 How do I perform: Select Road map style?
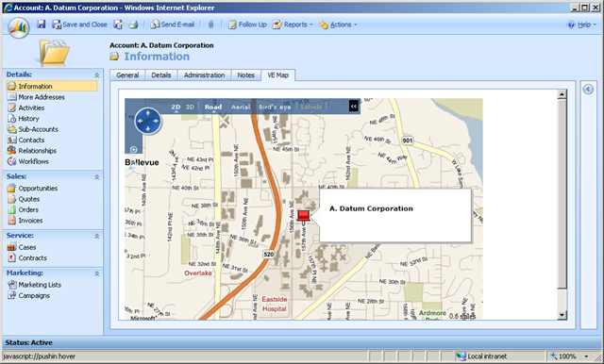click(213, 107)
